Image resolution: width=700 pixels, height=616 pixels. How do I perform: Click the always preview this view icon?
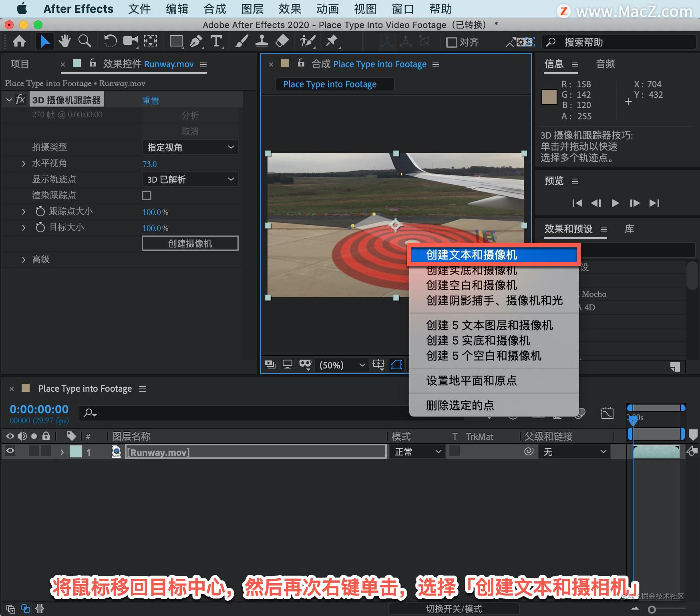(270, 364)
